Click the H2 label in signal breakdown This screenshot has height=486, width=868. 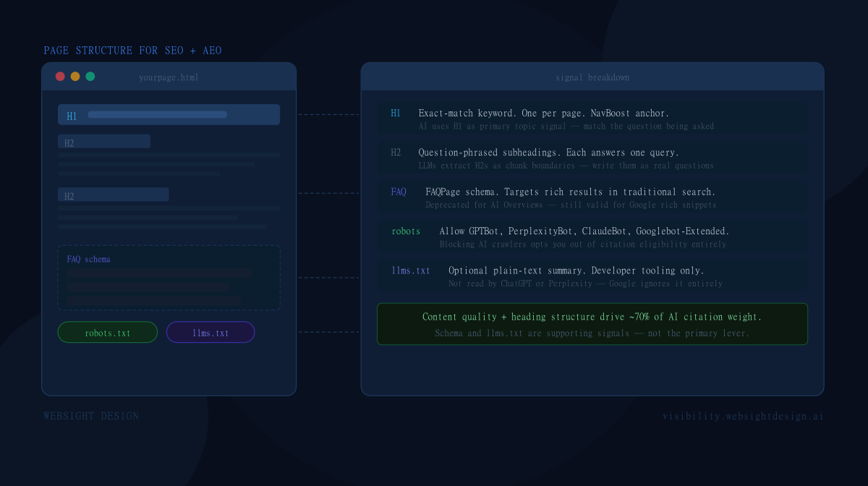click(x=396, y=153)
